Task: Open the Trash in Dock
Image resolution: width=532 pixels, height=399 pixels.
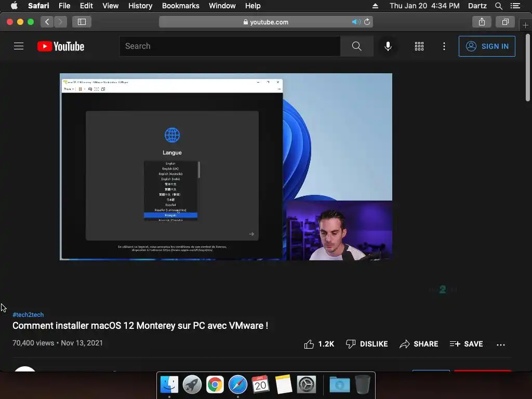Action: click(362, 385)
